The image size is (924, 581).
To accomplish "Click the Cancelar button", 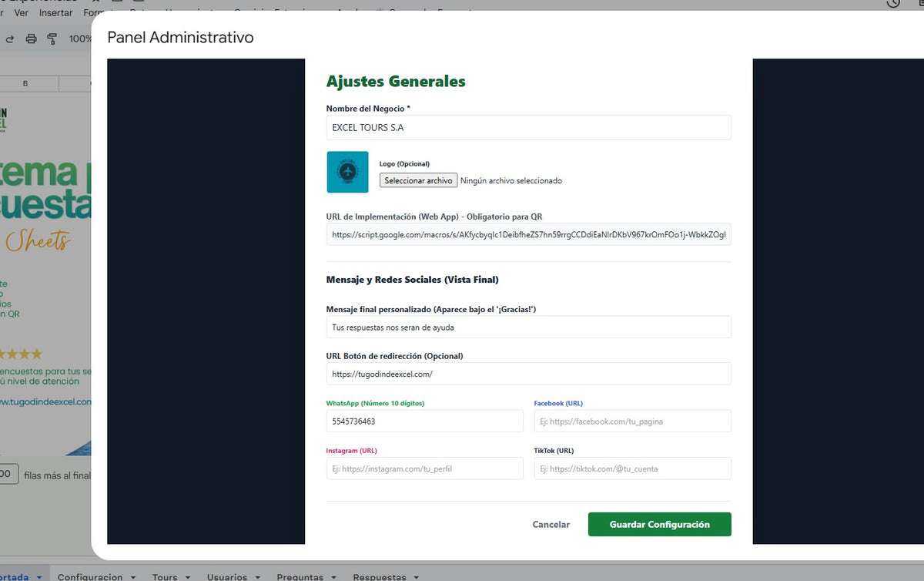I will pos(551,524).
